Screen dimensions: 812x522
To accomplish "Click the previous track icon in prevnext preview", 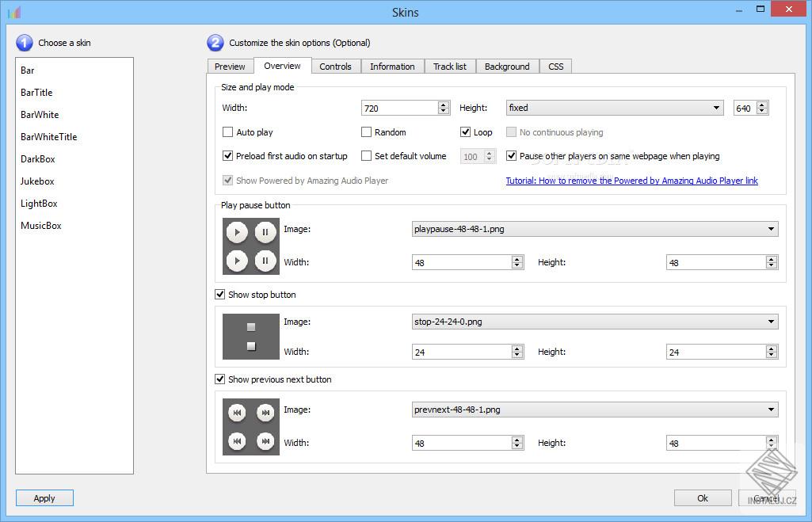I will click(x=237, y=412).
